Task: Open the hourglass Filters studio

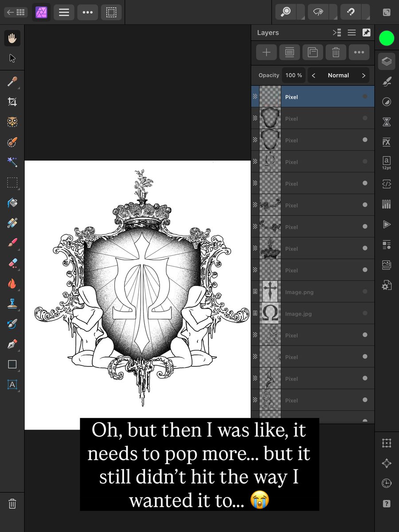Action: click(x=387, y=122)
